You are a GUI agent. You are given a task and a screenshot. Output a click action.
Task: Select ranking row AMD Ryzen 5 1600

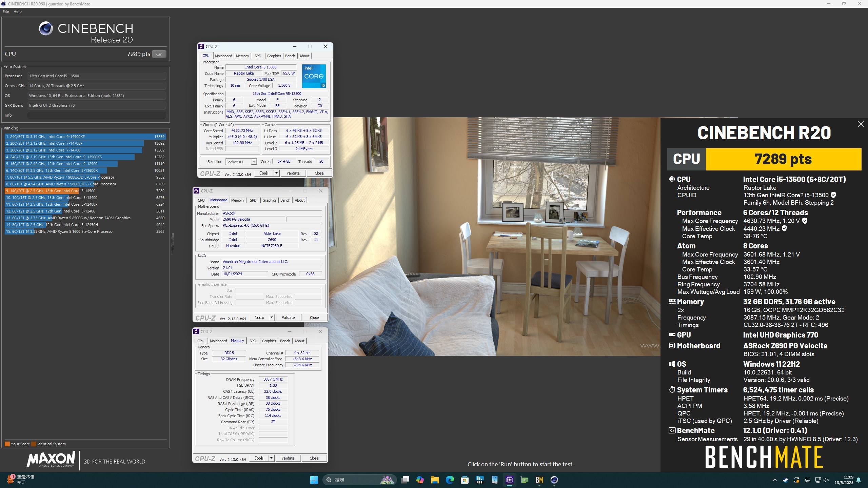[85, 231]
